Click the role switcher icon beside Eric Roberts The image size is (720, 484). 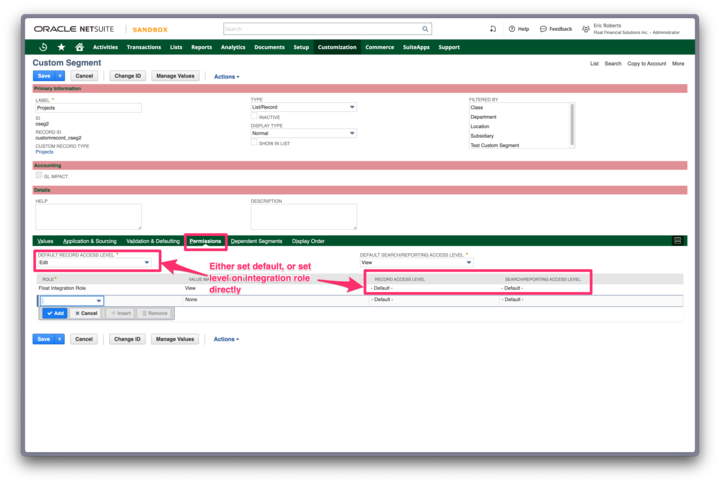click(586, 29)
